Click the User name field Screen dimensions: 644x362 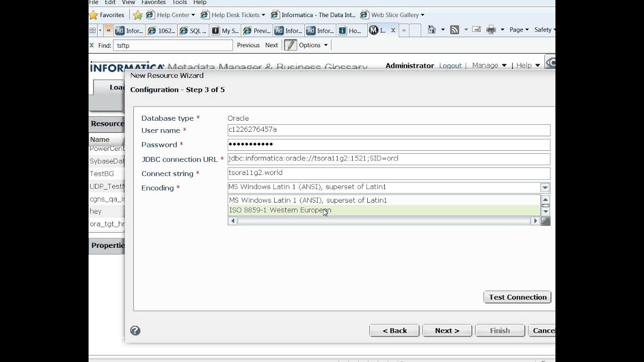click(389, 130)
